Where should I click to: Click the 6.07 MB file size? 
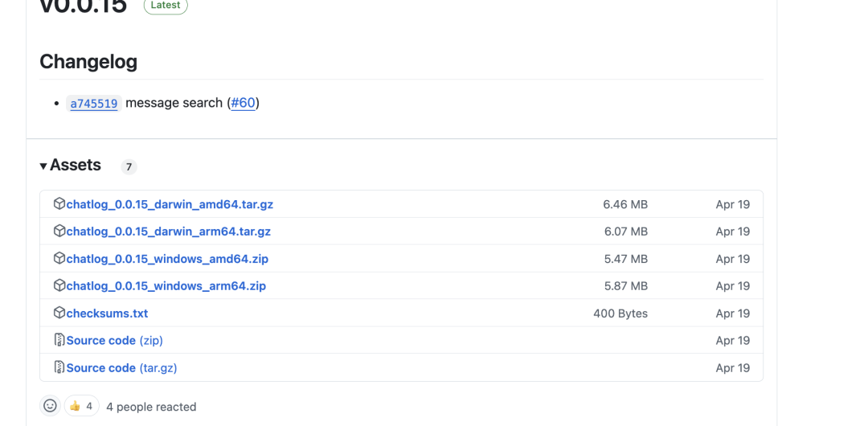626,231
